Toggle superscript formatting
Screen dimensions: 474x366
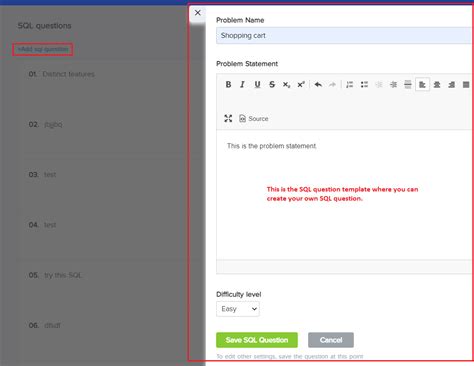coord(301,85)
